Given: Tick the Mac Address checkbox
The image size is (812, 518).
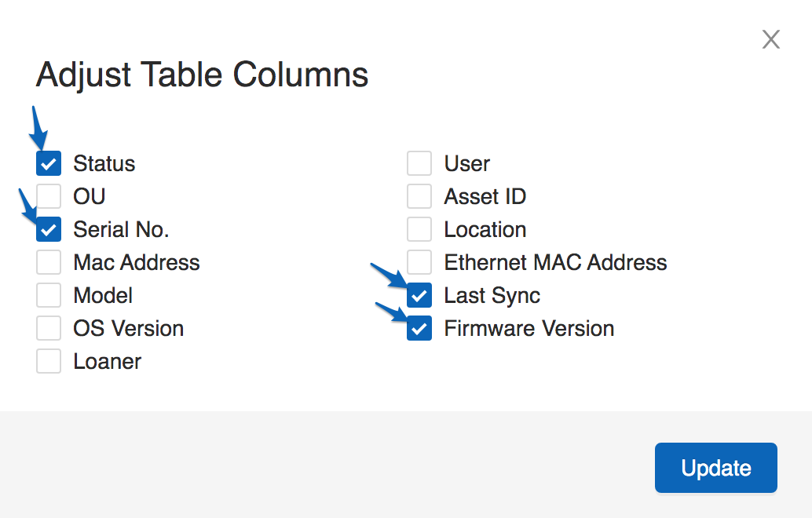Looking at the screenshot, I should pos(49,263).
